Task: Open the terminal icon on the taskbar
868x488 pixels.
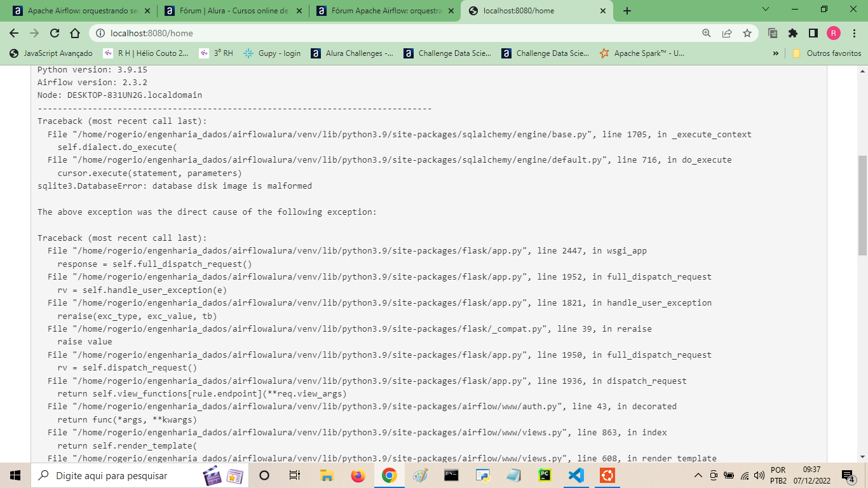Action: (x=451, y=475)
